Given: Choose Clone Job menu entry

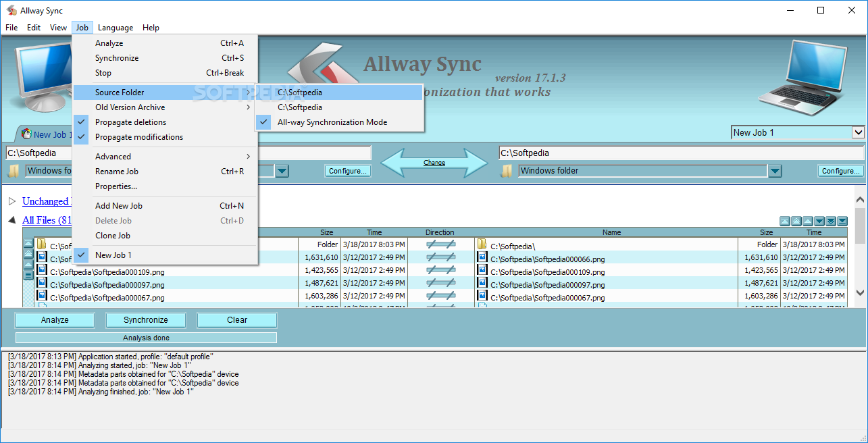Looking at the screenshot, I should [165, 236].
